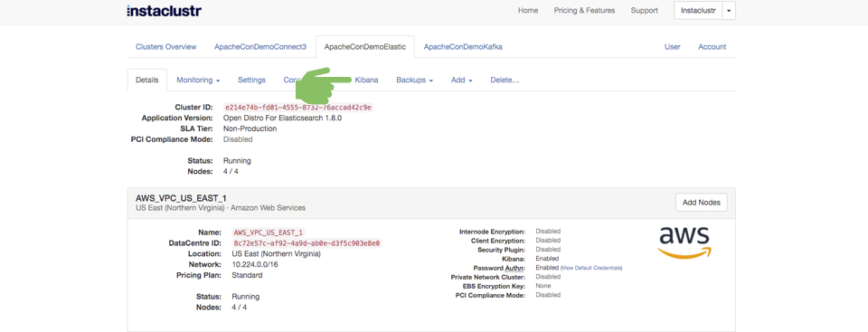Screen dimensions: 868x332
Task: Open the ApacheConDemoConnect3 tab
Action: 260,46
